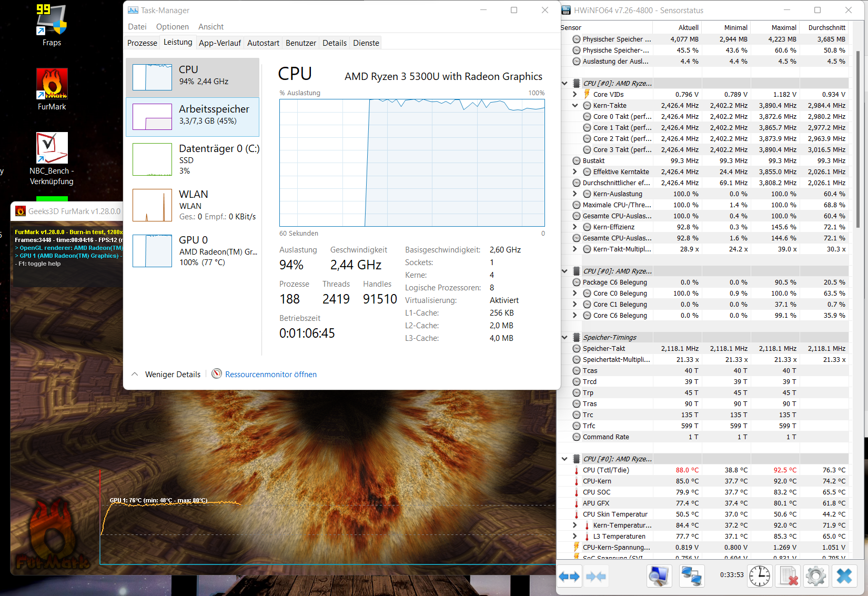This screenshot has height=596, width=868.
Task: Select the APU GFX temperature row
Action: tap(704, 503)
